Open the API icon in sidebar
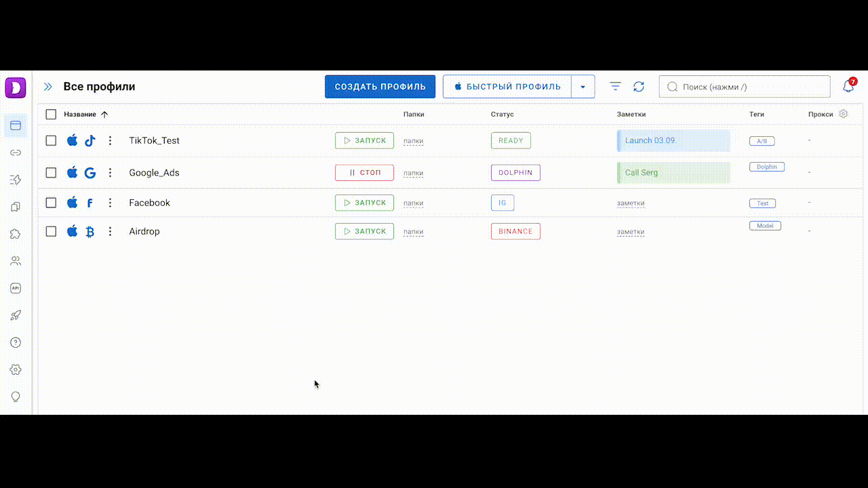 [x=16, y=288]
